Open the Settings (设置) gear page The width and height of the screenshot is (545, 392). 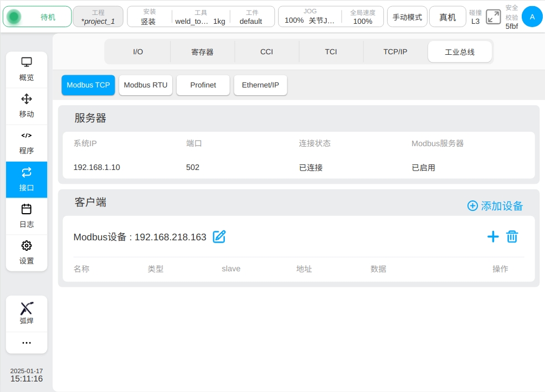pos(27,252)
